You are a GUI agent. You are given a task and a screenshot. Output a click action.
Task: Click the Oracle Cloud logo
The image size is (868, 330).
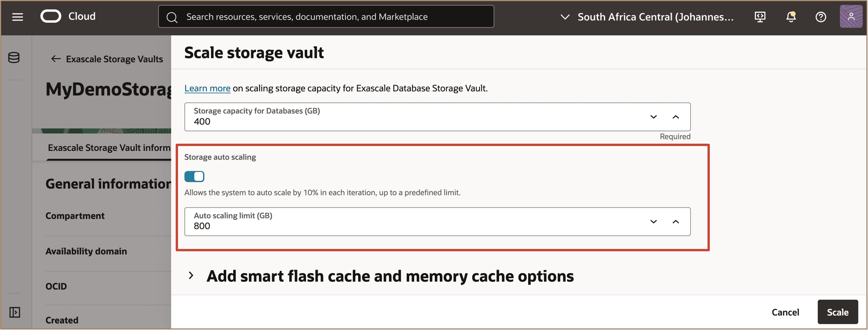tap(51, 16)
